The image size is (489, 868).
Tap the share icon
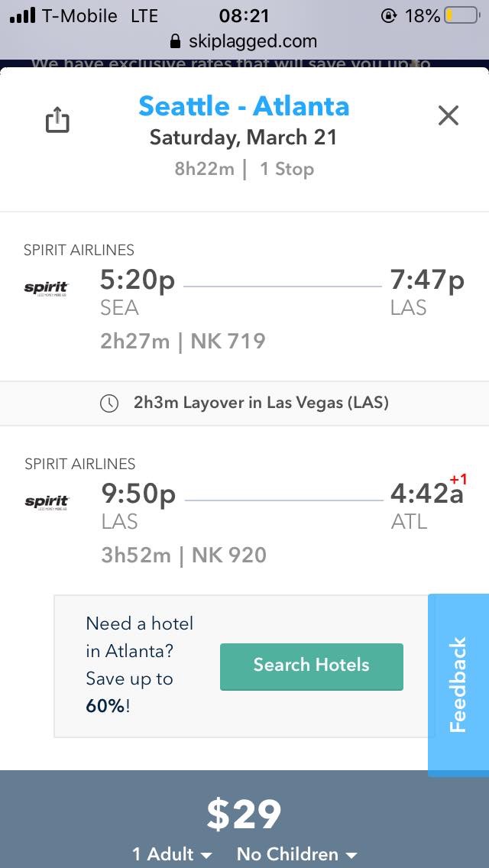57,119
